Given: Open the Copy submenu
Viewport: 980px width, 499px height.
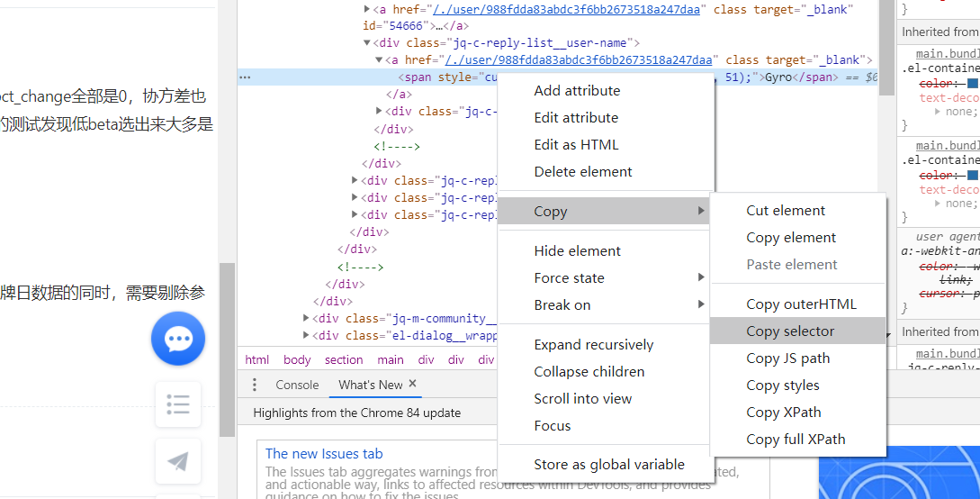Looking at the screenshot, I should click(605, 212).
